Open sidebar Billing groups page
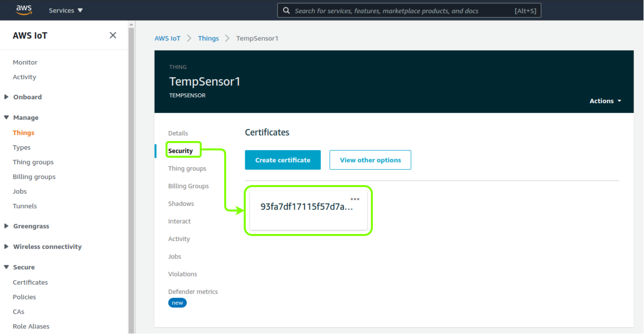 click(x=34, y=177)
